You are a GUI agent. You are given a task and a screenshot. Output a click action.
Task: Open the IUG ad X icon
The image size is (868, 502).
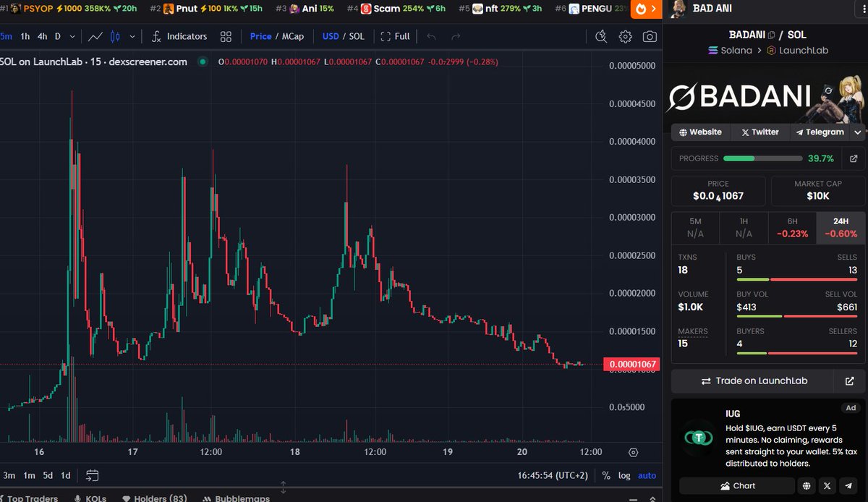pyautogui.click(x=827, y=485)
